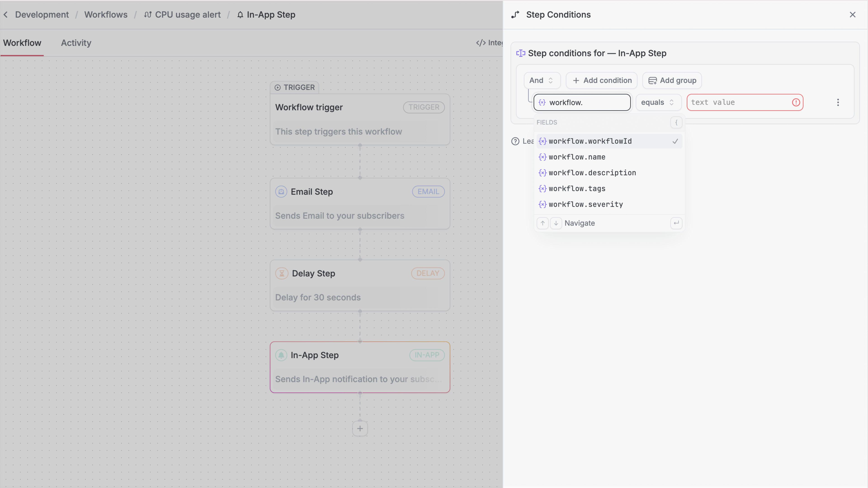Click the Add group button
This screenshot has width=868, height=488.
[x=672, y=80]
